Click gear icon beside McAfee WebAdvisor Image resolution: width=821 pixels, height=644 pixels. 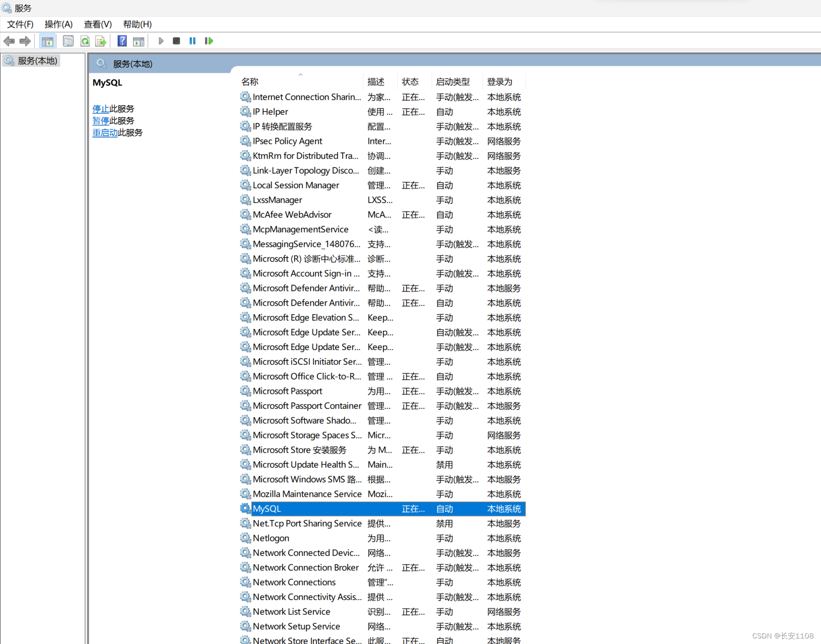pos(246,215)
